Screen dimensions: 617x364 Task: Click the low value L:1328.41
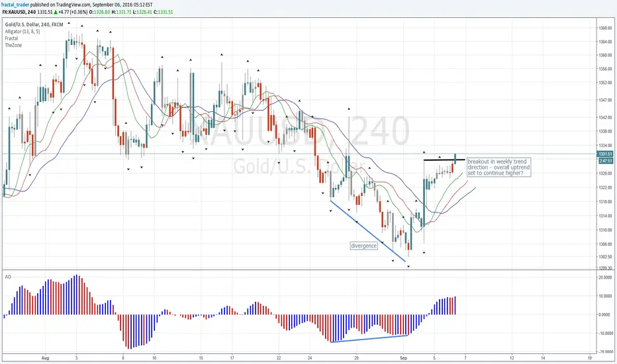pos(142,12)
